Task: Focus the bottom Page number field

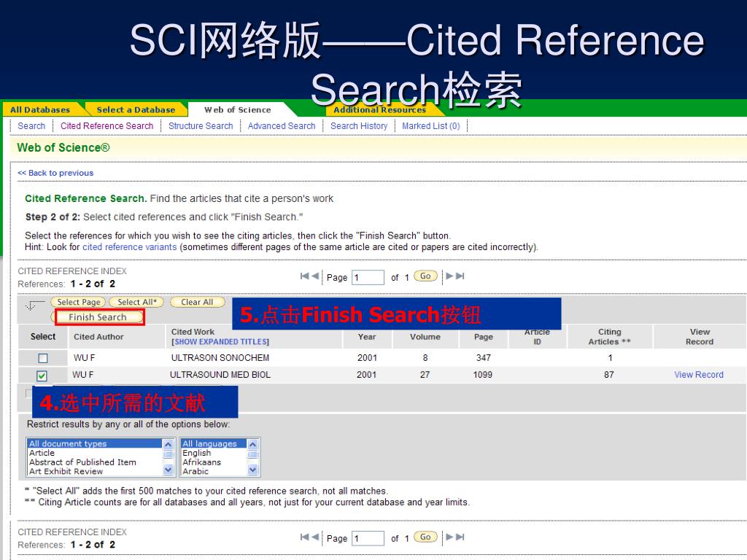Action: pos(368,538)
